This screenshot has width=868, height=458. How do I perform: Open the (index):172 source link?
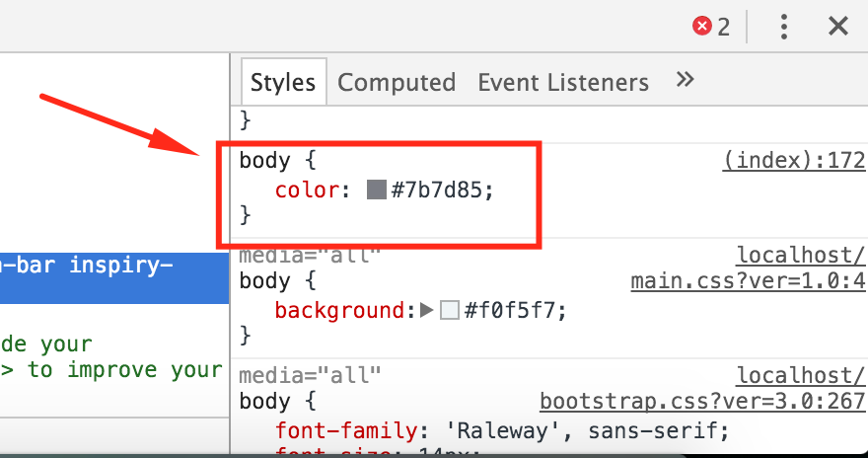click(793, 161)
